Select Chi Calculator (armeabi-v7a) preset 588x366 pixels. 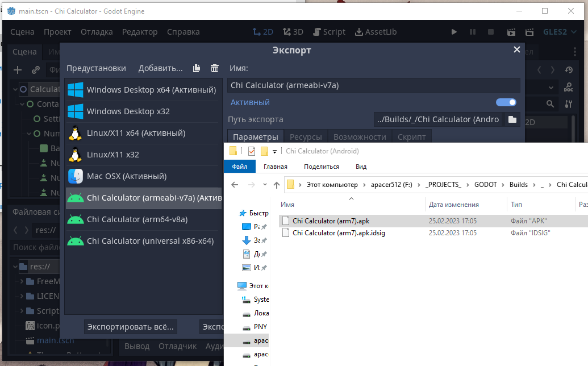(144, 198)
